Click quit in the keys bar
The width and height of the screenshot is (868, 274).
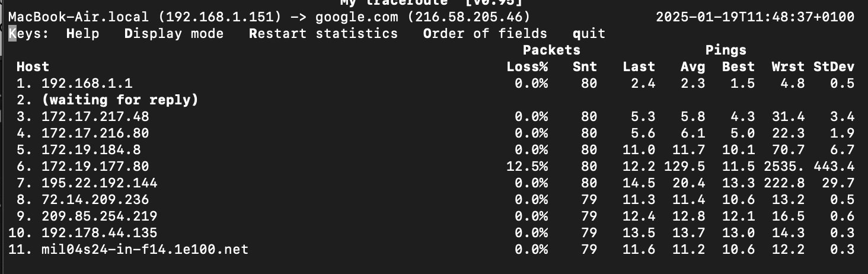pyautogui.click(x=589, y=33)
